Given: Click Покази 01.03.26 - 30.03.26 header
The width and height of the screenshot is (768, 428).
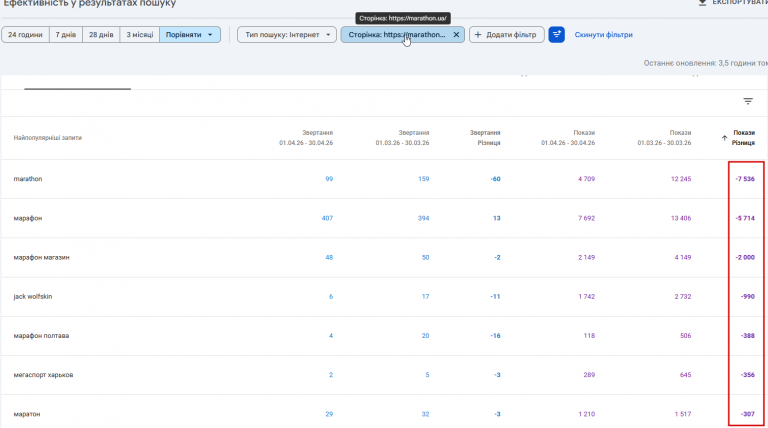Looking at the screenshot, I should 664,138.
